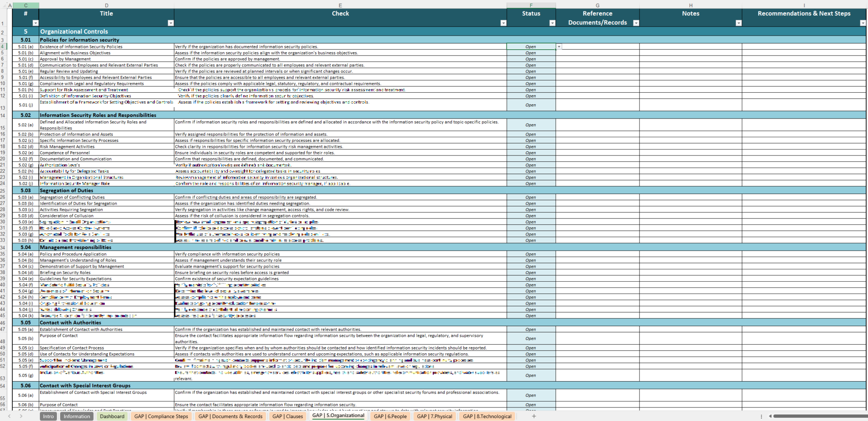Select column F by clicking its header
The image size is (868, 421).
[x=532, y=6]
